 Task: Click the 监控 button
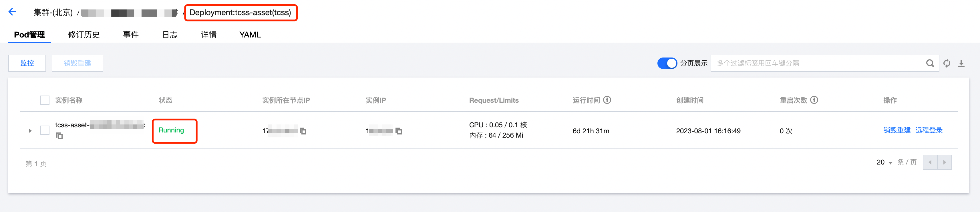click(27, 63)
